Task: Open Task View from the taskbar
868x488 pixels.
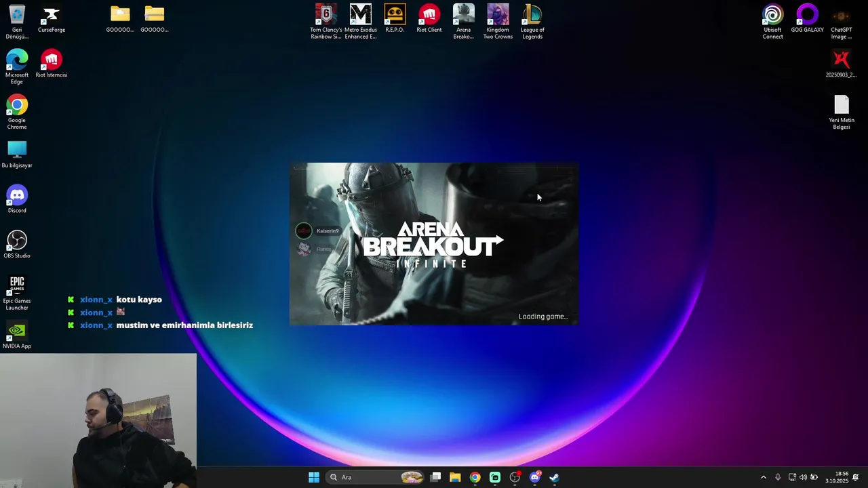Action: (x=436, y=477)
